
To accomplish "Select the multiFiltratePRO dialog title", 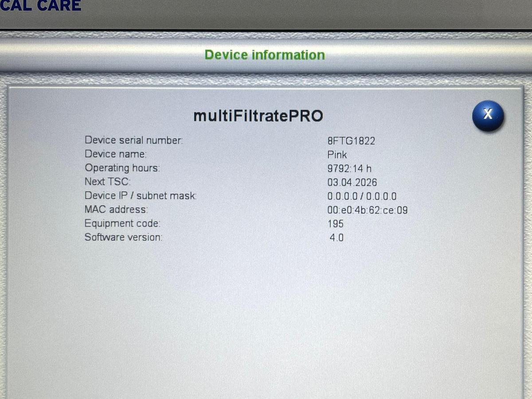I will click(258, 115).
